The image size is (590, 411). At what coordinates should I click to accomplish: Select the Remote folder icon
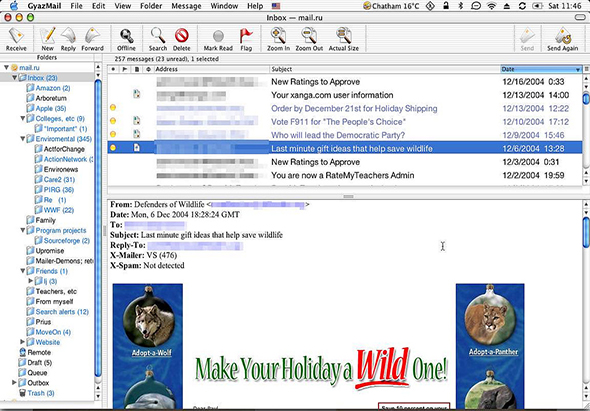tap(23, 352)
